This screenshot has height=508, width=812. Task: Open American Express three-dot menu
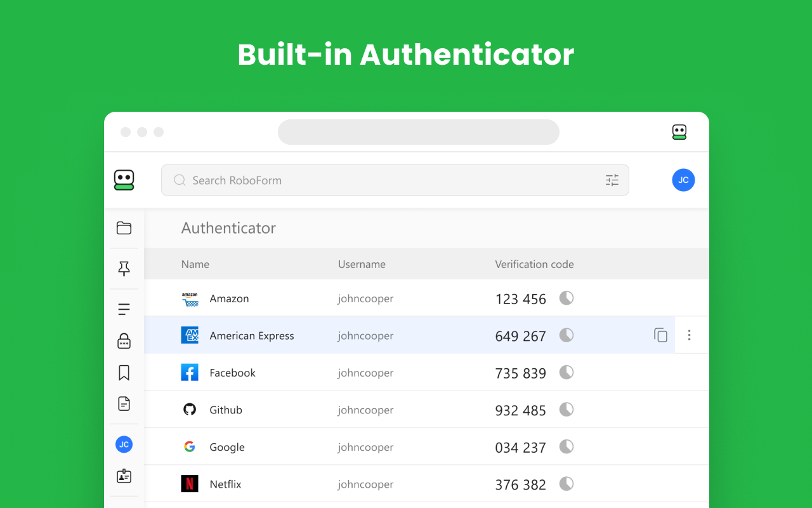coord(689,335)
